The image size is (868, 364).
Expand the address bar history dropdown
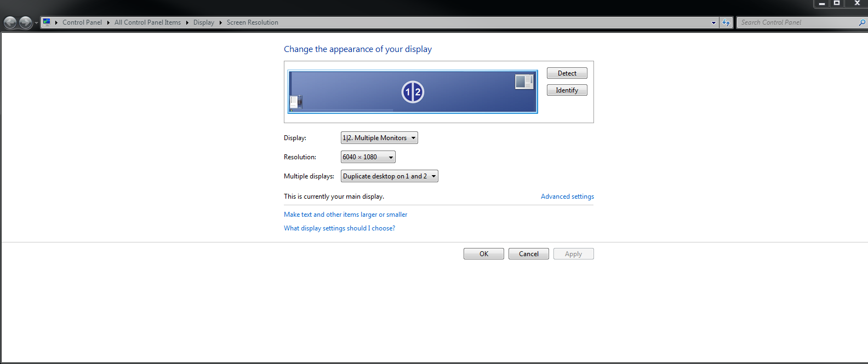[713, 22]
